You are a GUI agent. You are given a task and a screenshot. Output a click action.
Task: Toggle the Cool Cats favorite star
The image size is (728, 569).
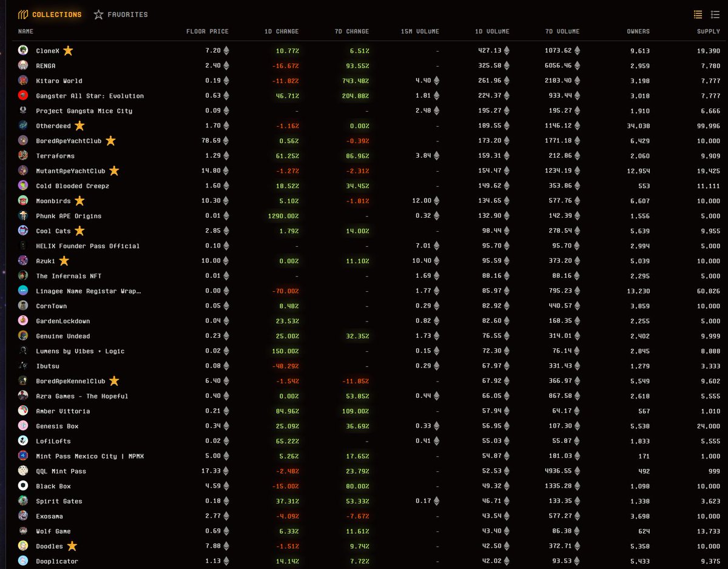(x=79, y=231)
